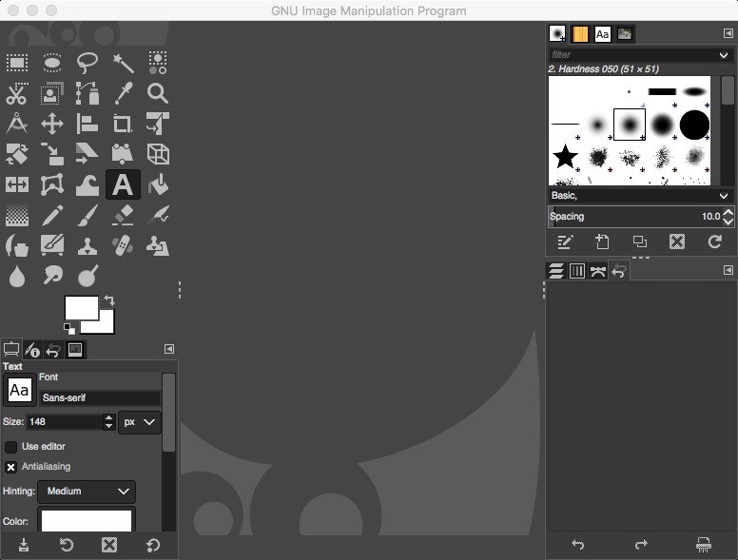Select the Fuzzy Select magic wand tool
This screenshot has height=560, width=738.
pyautogui.click(x=123, y=63)
